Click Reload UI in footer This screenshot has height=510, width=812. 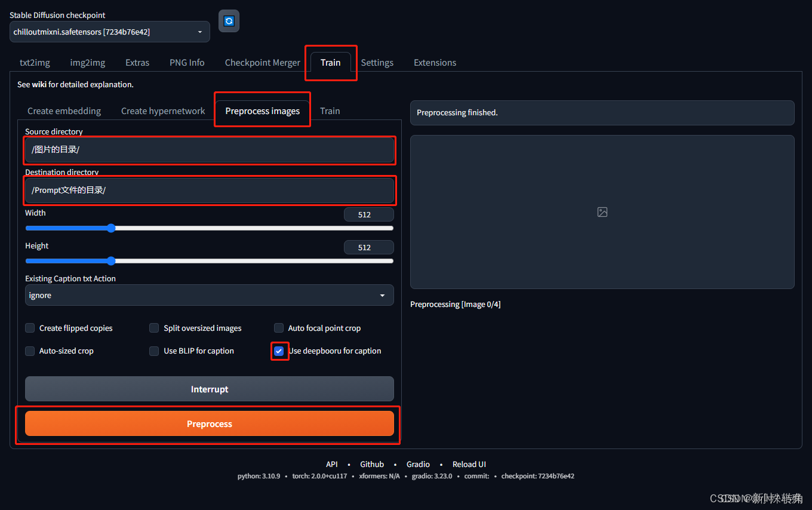pos(469,464)
